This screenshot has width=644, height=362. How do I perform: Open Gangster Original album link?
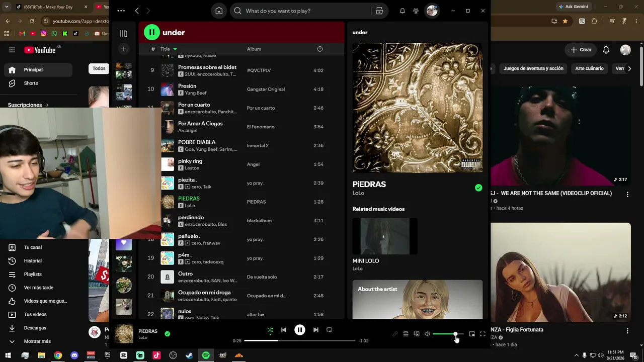(x=266, y=89)
